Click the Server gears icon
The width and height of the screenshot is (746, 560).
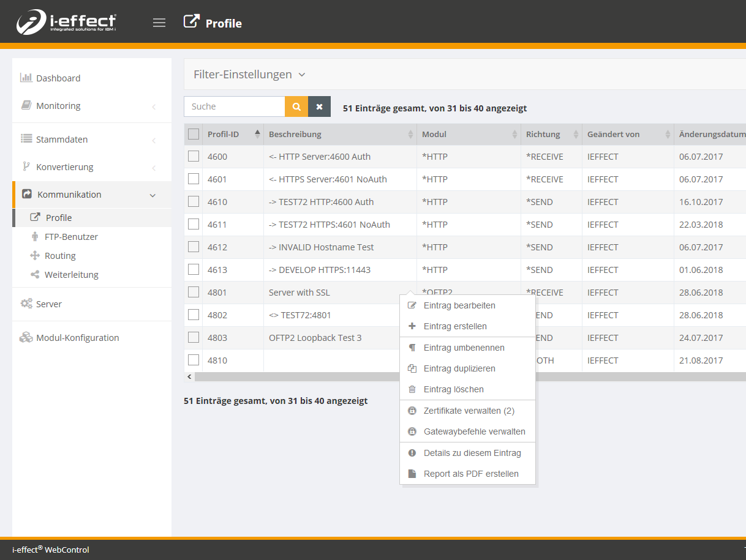pyautogui.click(x=26, y=304)
